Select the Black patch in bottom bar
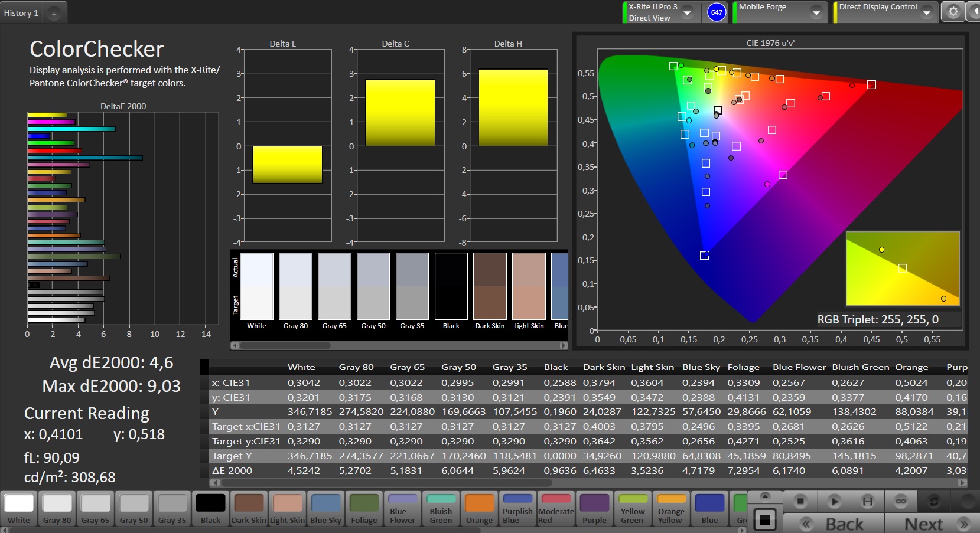Viewport: 980px width, 533px height. 210,508
